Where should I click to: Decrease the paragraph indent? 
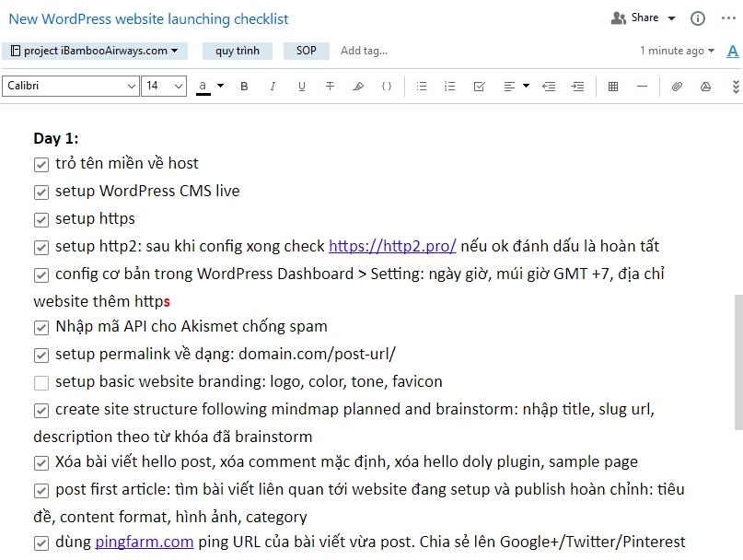pos(549,87)
